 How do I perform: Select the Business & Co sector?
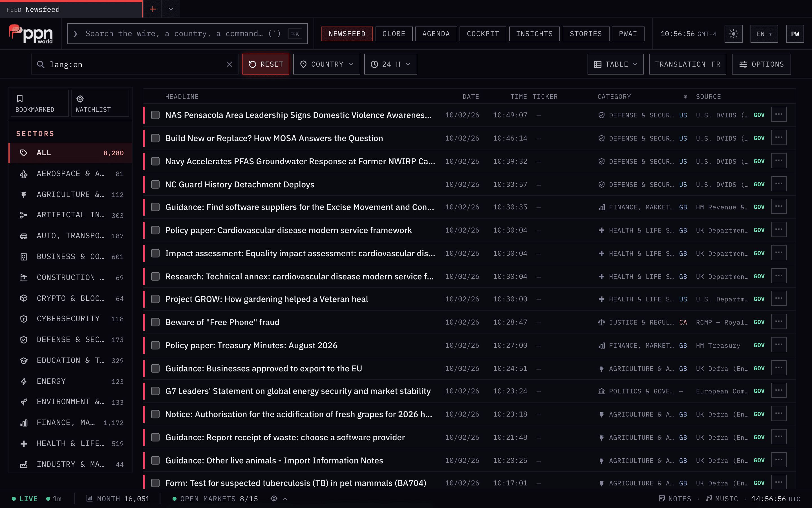[70, 257]
